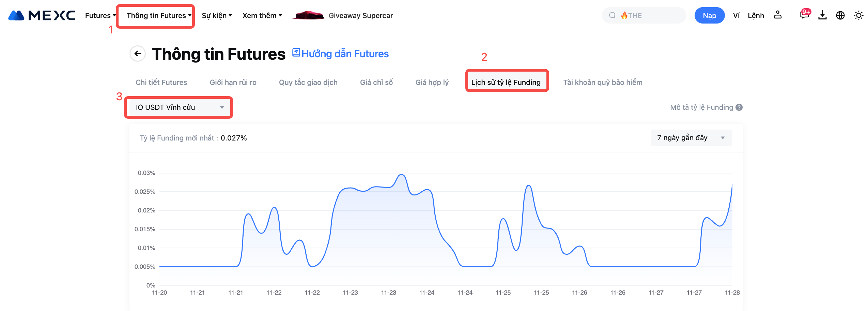Click the Giveaway Supercar car image
Viewport: 868px width, 311px height.
pyautogui.click(x=308, y=15)
